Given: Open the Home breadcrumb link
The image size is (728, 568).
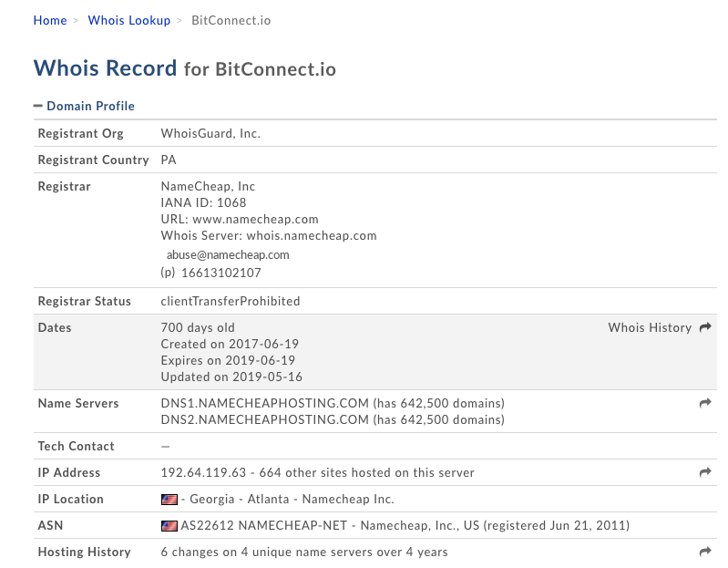Looking at the screenshot, I should (x=50, y=20).
